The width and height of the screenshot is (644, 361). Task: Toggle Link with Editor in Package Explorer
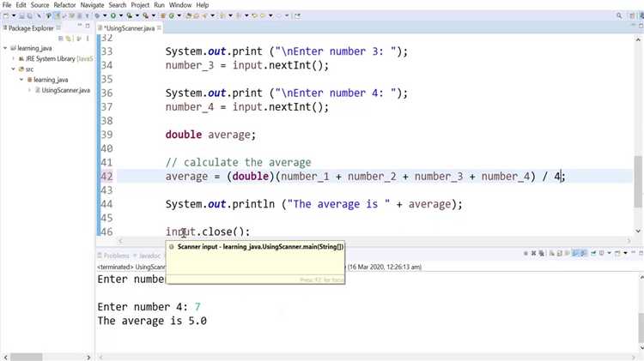click(69, 38)
